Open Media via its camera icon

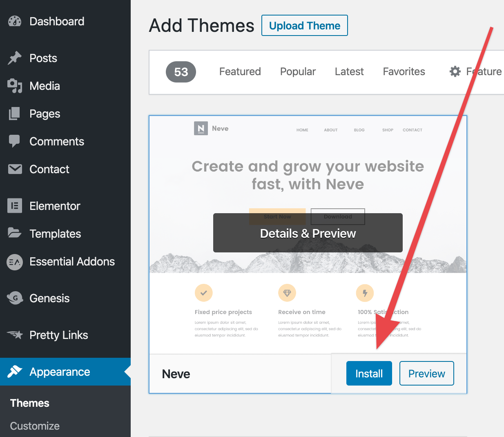[15, 86]
